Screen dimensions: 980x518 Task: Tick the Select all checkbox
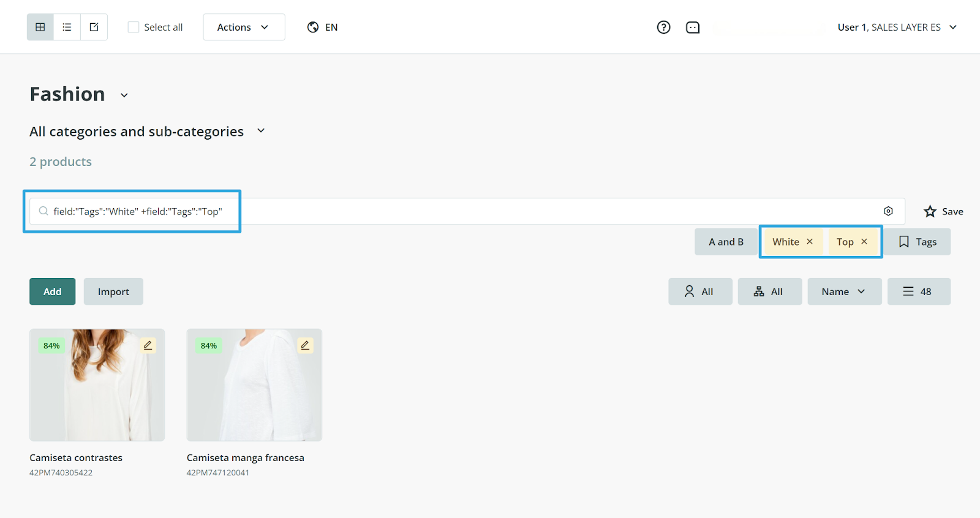(x=133, y=27)
